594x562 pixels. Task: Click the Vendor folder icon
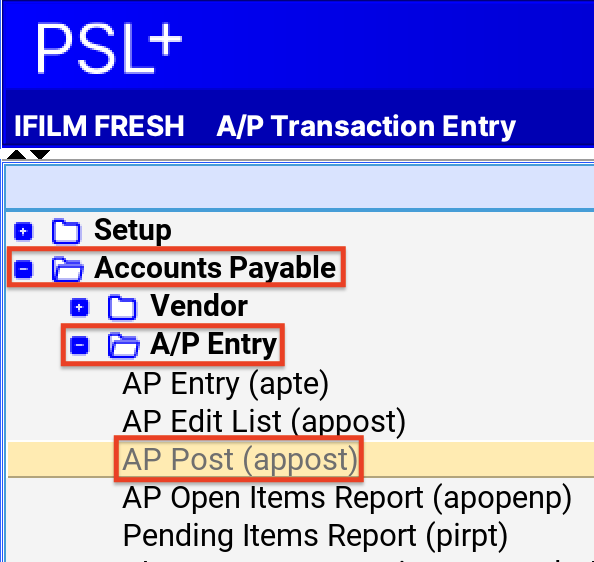[x=122, y=307]
